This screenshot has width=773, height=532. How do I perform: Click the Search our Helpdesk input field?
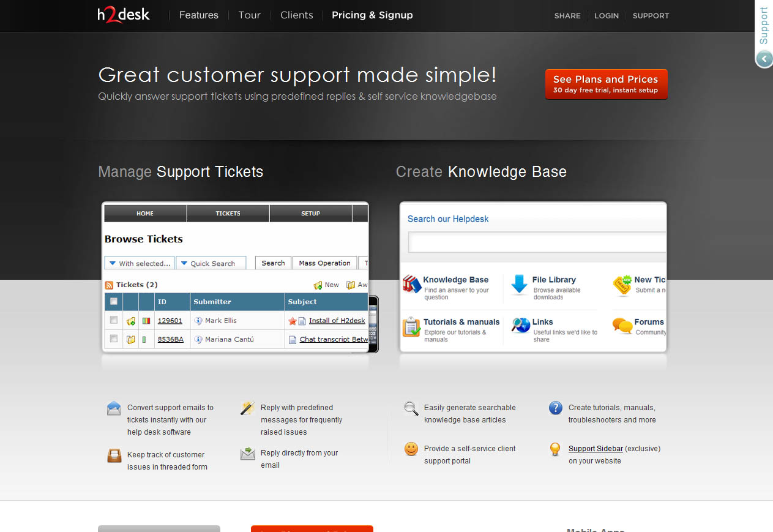[x=537, y=242]
